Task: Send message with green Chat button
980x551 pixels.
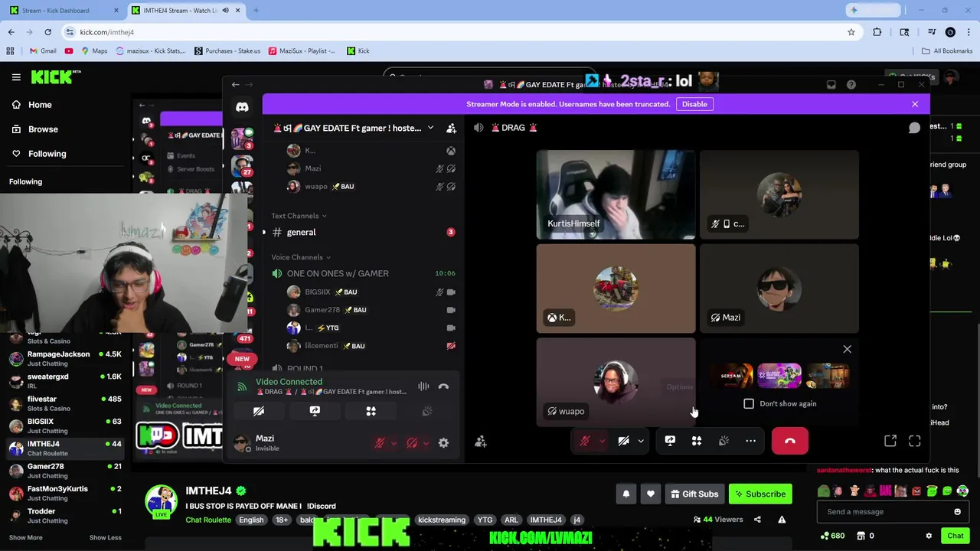Action: coord(955,536)
